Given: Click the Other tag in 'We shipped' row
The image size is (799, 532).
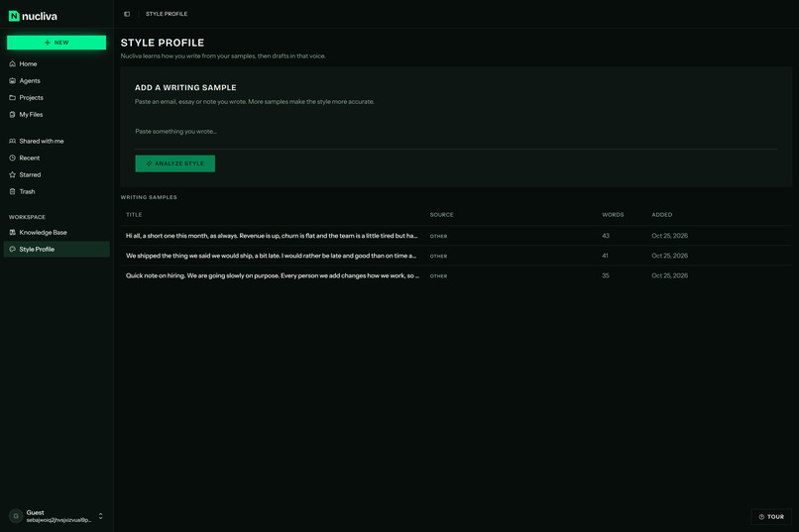Looking at the screenshot, I should pyautogui.click(x=438, y=256).
